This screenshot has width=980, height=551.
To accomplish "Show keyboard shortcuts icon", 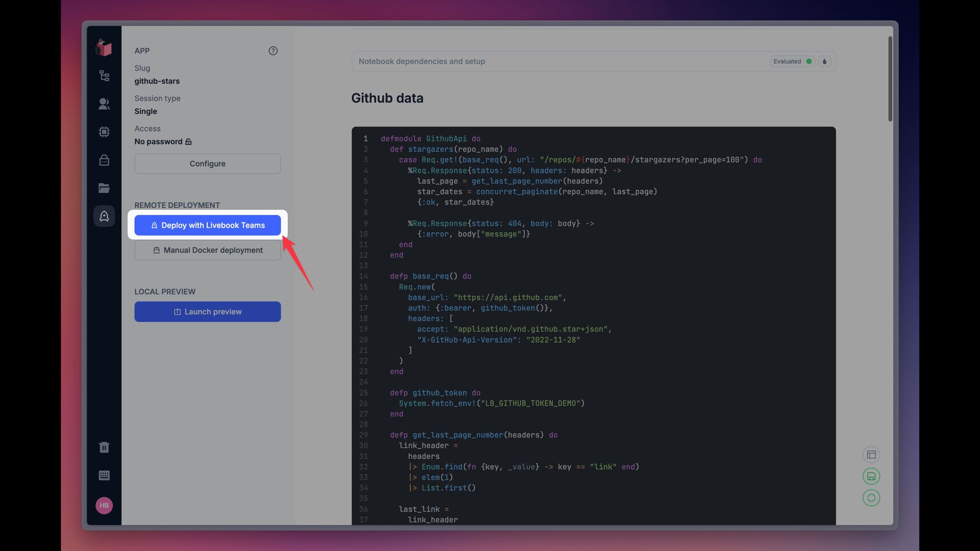I will [x=104, y=475].
